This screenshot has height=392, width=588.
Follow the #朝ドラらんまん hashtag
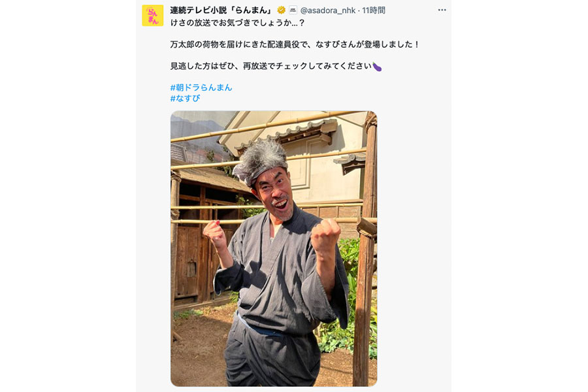point(201,88)
